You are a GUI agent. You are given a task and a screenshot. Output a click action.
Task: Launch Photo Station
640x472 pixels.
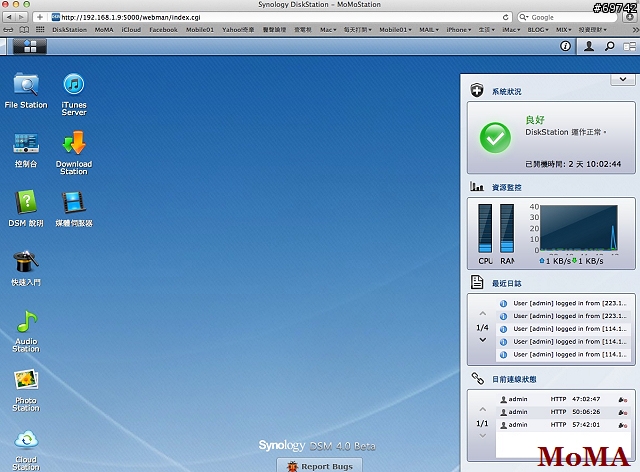click(26, 390)
